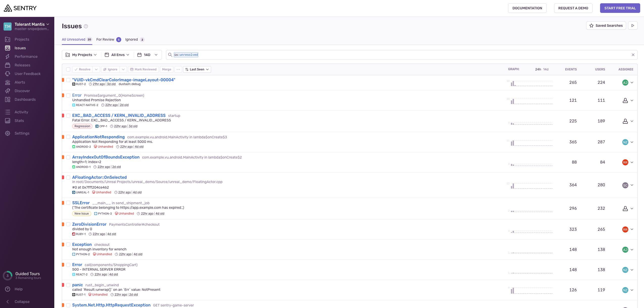Image resolution: width=644 pixels, height=308 pixels.
Task: Open the Alerts siren icon in sidebar
Action: [8, 82]
